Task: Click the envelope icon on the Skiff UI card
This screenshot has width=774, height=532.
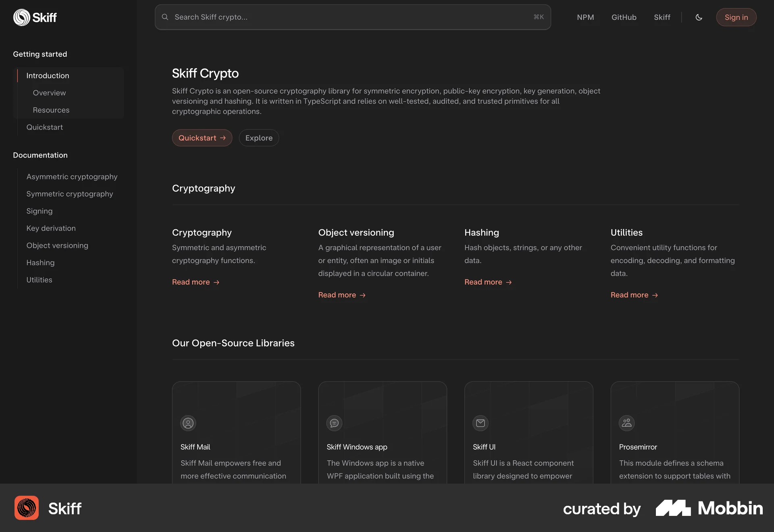Action: pyautogui.click(x=480, y=423)
